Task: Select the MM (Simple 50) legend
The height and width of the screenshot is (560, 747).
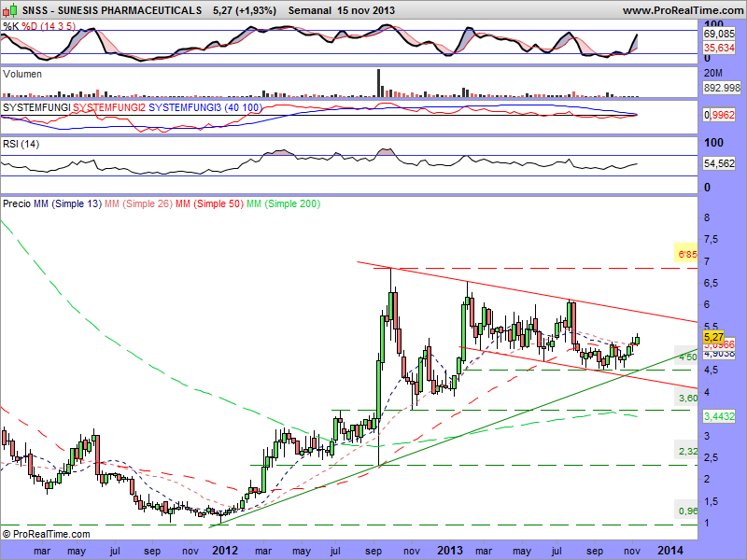Action: [209, 203]
